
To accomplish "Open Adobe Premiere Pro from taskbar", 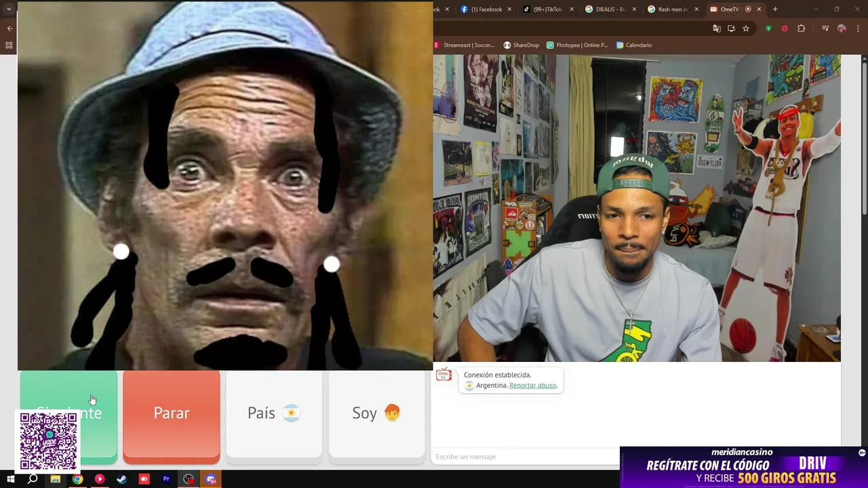I will 166,479.
